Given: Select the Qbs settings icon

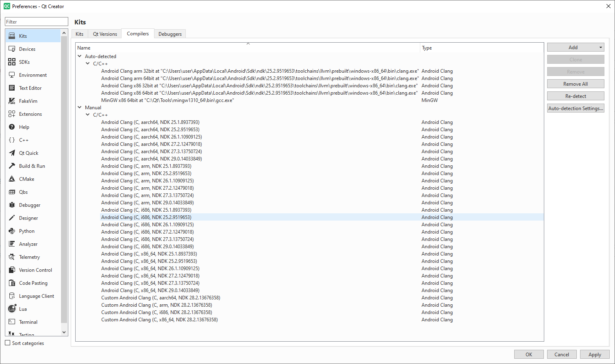Looking at the screenshot, I should 12,192.
